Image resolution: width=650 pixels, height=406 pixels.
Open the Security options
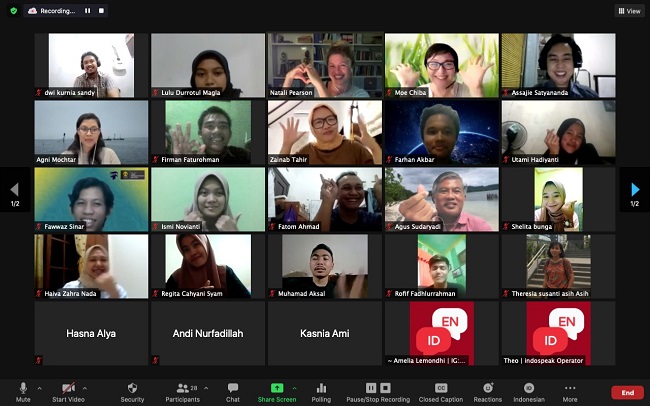[132, 390]
